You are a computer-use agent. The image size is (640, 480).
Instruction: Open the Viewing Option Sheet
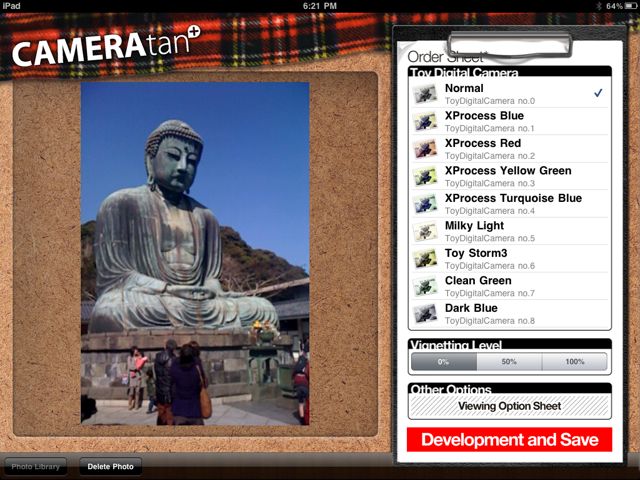[x=509, y=406]
